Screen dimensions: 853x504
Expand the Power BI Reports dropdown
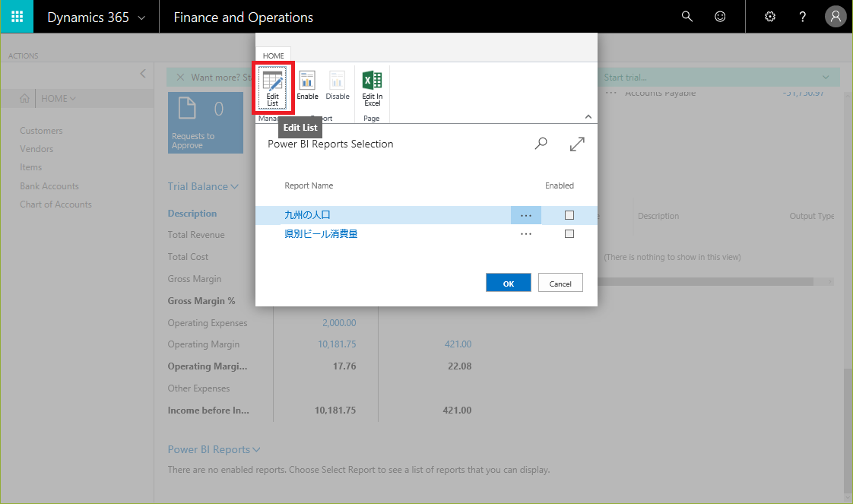(x=214, y=449)
